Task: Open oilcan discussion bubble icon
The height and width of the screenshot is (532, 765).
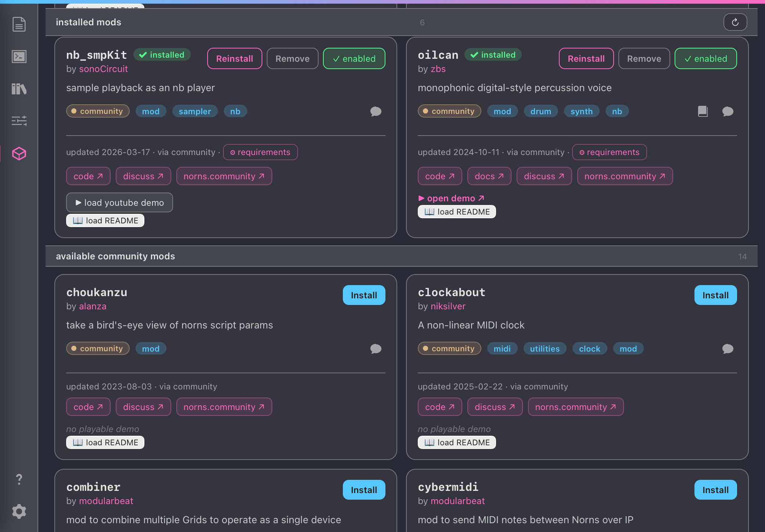Action: [728, 111]
